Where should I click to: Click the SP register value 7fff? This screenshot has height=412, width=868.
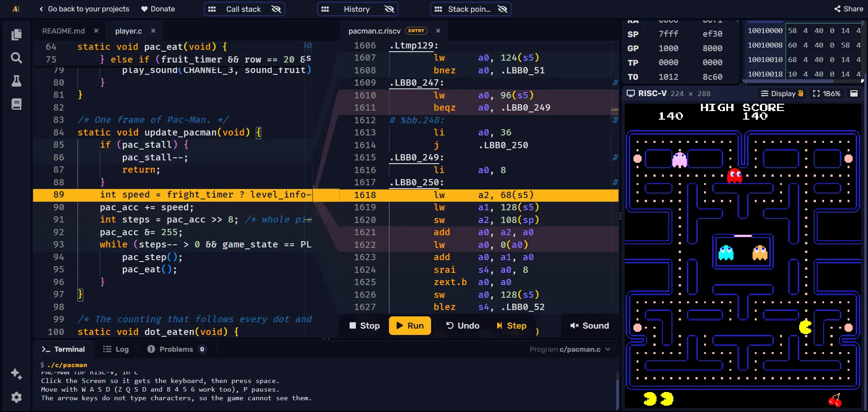click(668, 34)
